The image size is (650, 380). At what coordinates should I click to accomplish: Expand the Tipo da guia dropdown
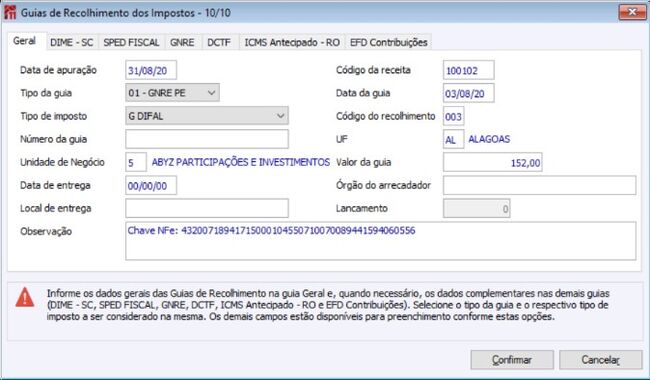pos(172,93)
